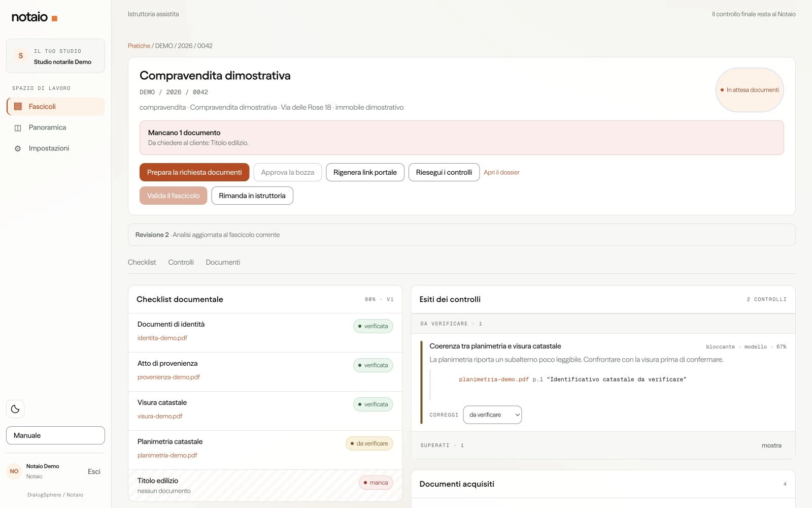The image size is (812, 508).
Task: Click the studio avatar letter S
Action: (x=21, y=56)
